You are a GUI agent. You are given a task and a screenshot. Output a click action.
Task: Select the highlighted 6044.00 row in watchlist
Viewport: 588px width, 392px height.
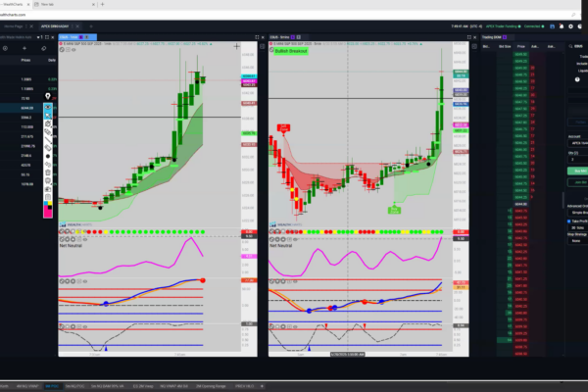(27, 108)
